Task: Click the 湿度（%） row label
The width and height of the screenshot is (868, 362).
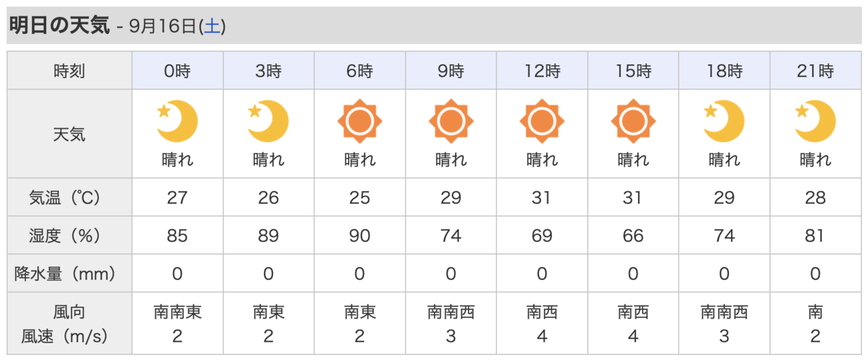Action: 69,235
